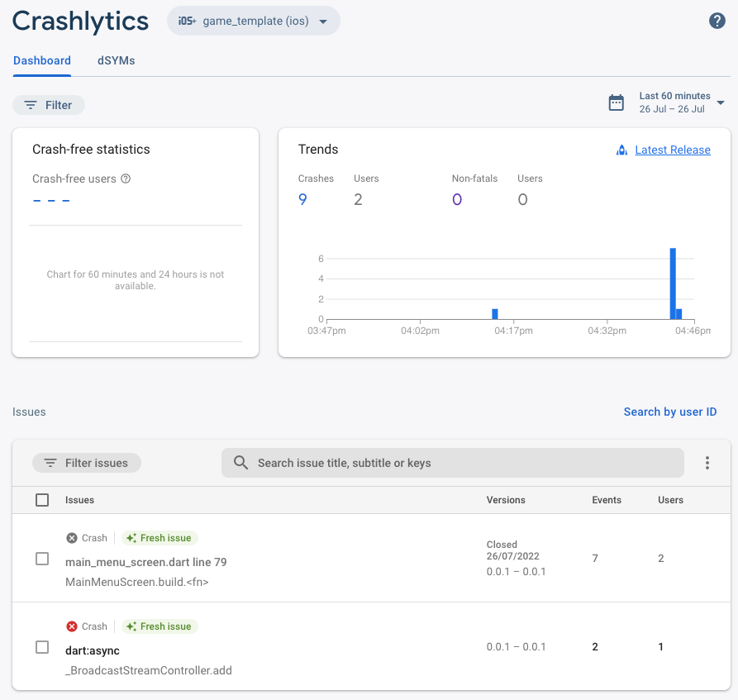Click the rocket icon beside Latest Release
738x700 pixels.
pyautogui.click(x=621, y=150)
